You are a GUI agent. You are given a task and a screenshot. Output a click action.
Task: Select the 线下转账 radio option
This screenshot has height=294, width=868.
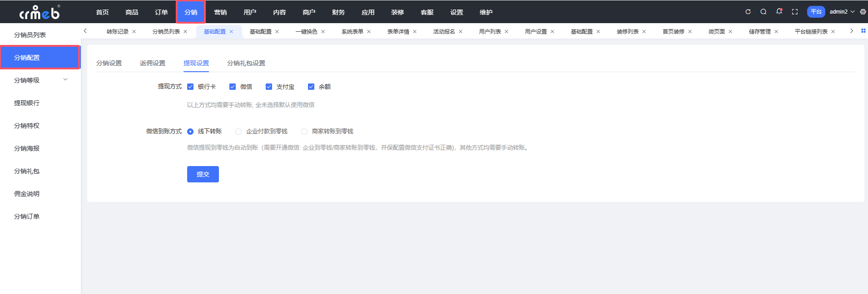[190, 132]
